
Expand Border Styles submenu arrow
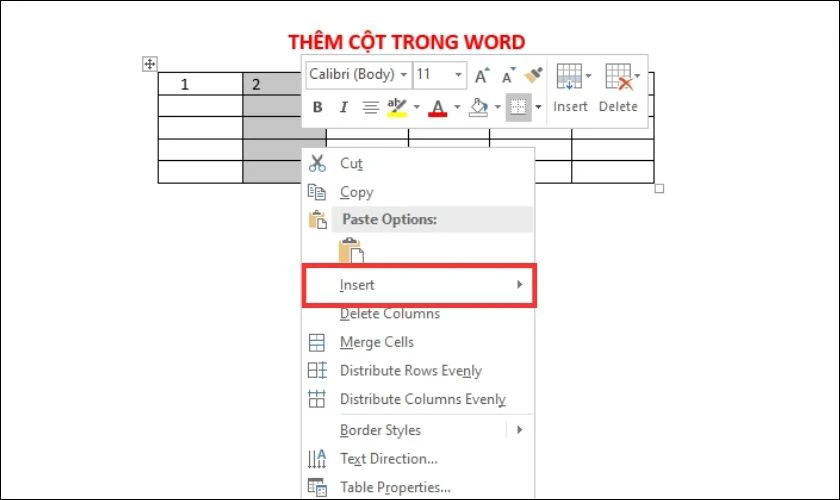[x=519, y=429]
